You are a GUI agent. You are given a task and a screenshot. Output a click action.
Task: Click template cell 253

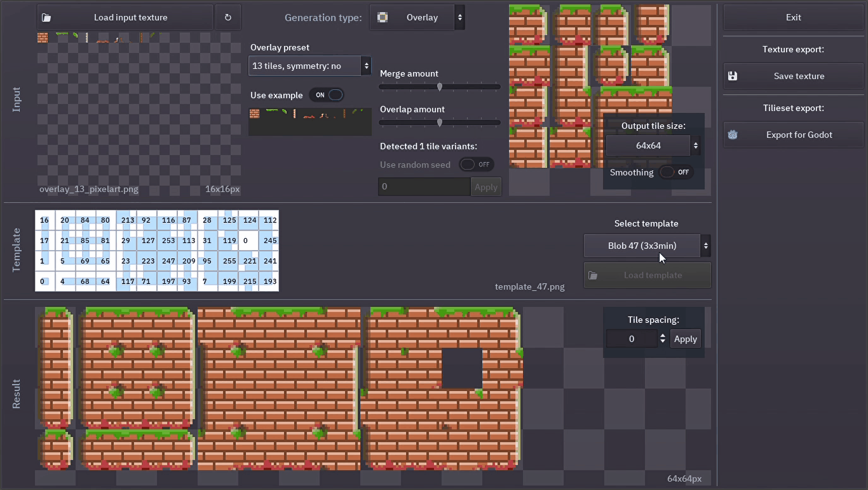168,241
